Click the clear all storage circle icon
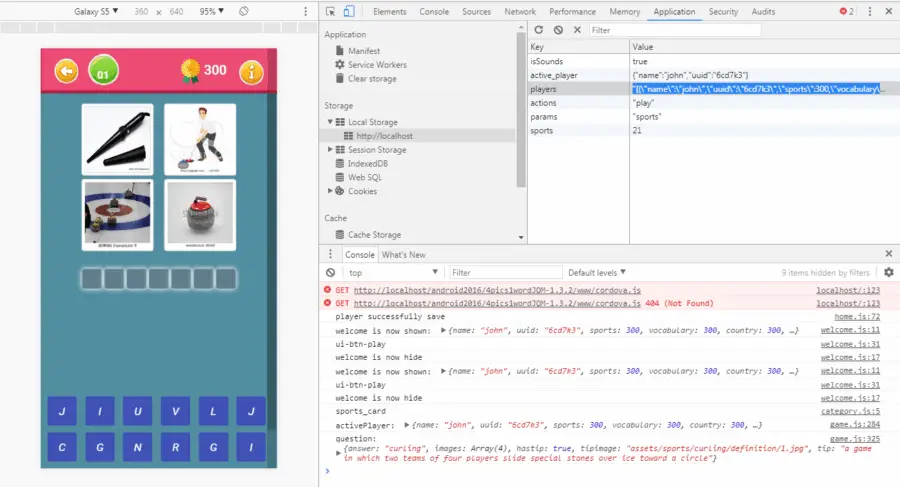 pyautogui.click(x=558, y=30)
